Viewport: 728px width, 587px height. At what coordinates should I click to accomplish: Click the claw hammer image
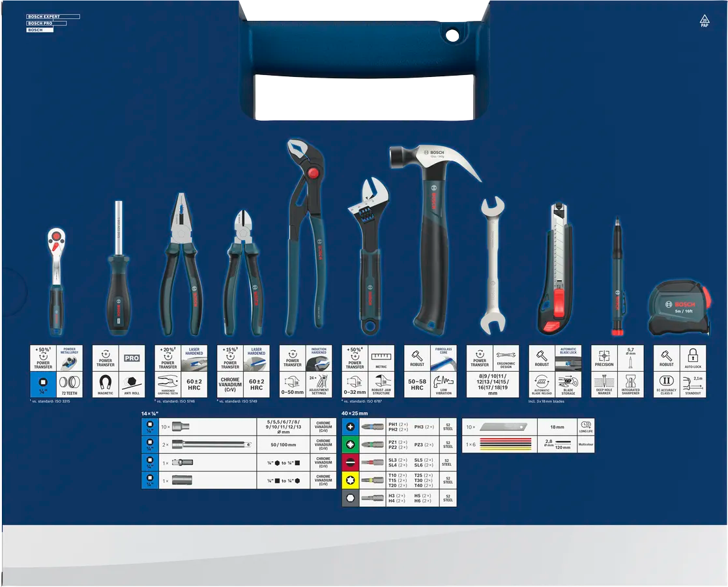pos(434,239)
